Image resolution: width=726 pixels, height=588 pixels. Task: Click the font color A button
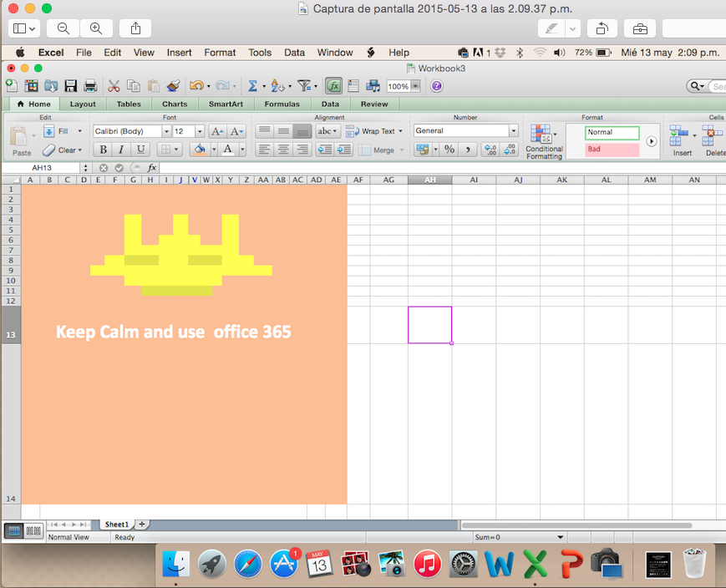pyautogui.click(x=227, y=149)
